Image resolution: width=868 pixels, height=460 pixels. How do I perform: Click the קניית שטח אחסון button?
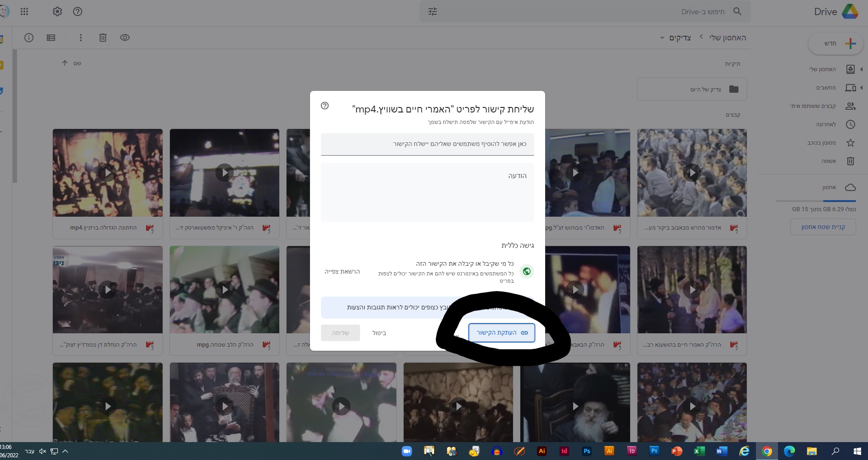point(823,227)
